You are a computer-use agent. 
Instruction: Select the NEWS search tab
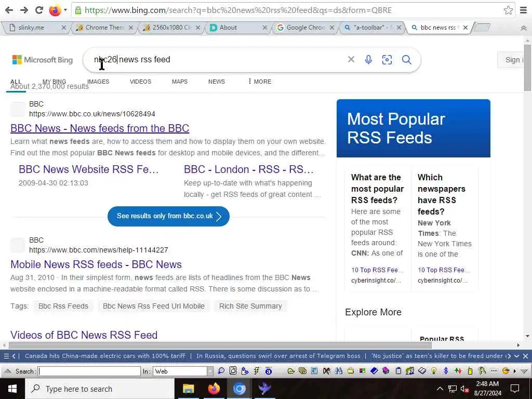click(x=217, y=82)
